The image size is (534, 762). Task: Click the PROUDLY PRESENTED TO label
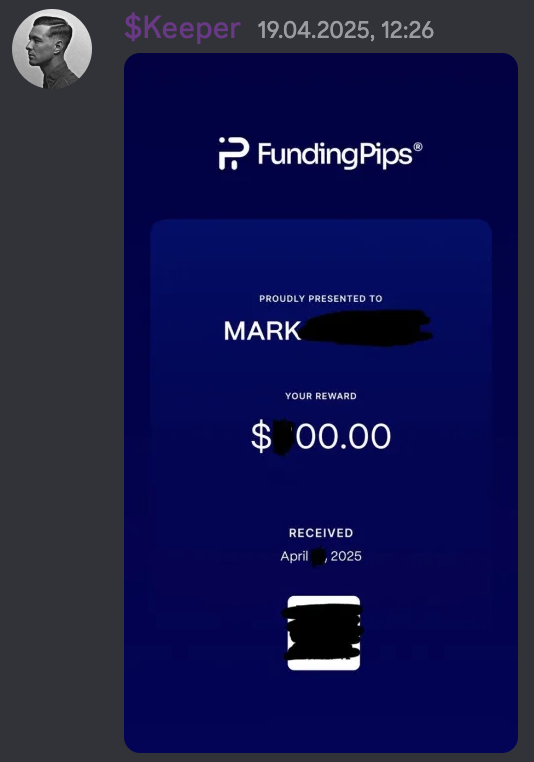point(321,298)
